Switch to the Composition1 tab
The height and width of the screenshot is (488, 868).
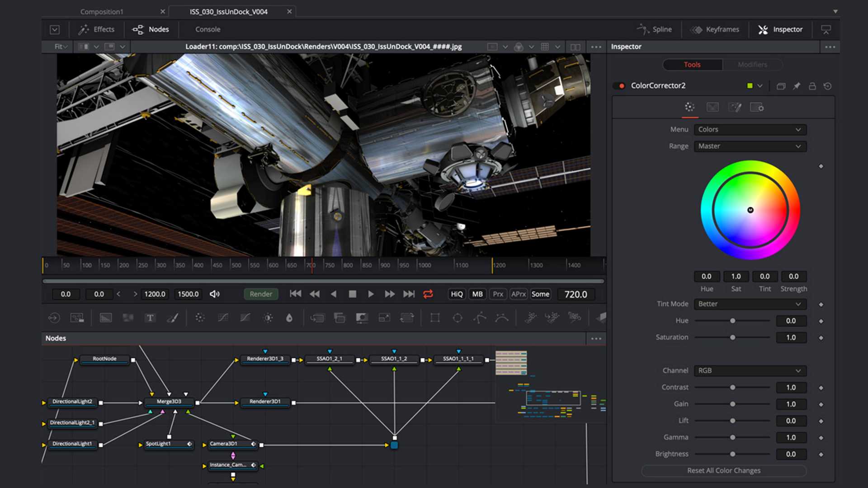point(102,12)
